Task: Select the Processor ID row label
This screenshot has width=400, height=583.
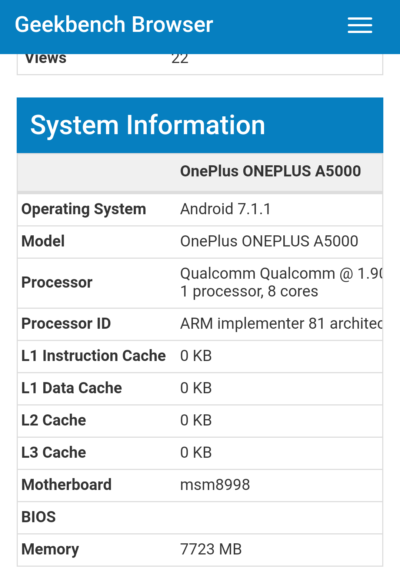Action: [66, 323]
